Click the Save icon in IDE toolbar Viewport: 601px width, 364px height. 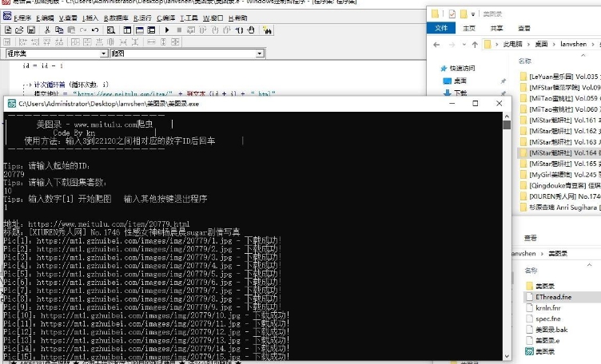(x=29, y=30)
